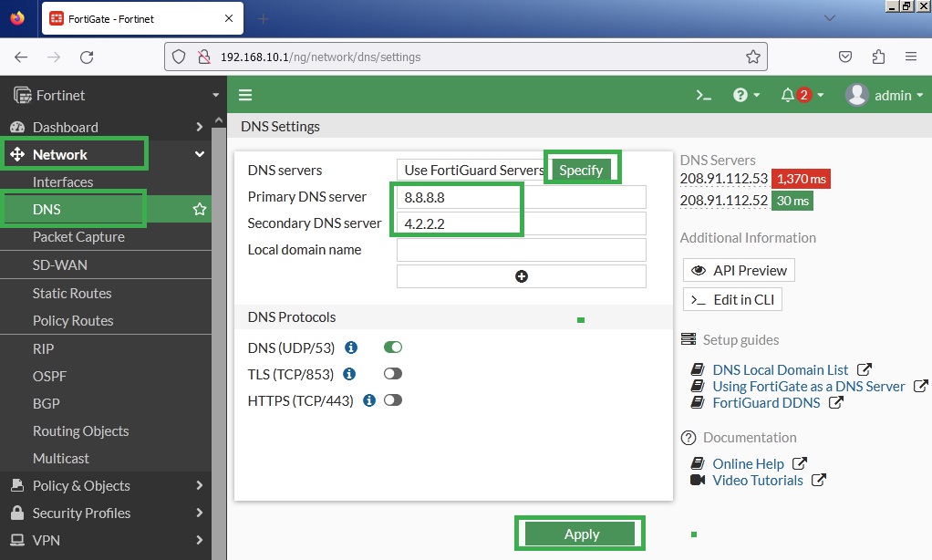Open the notifications bell with 2 alerts
932x560 pixels.
pyautogui.click(x=802, y=95)
